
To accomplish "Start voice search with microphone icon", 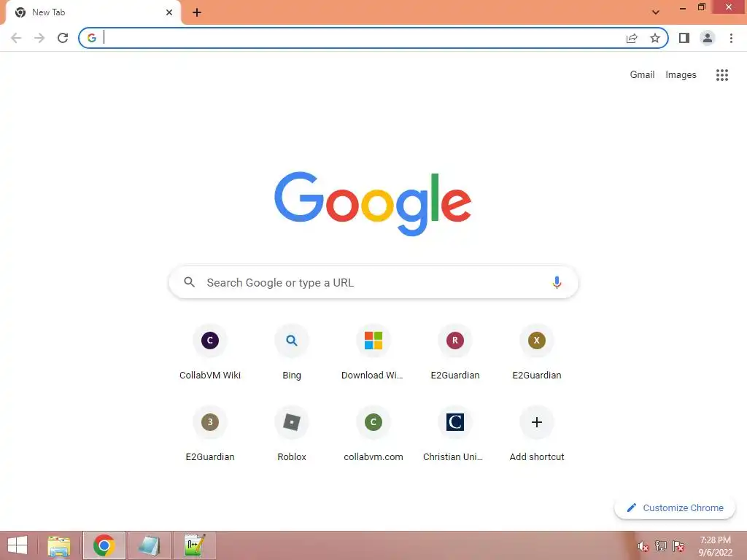I will pyautogui.click(x=557, y=282).
